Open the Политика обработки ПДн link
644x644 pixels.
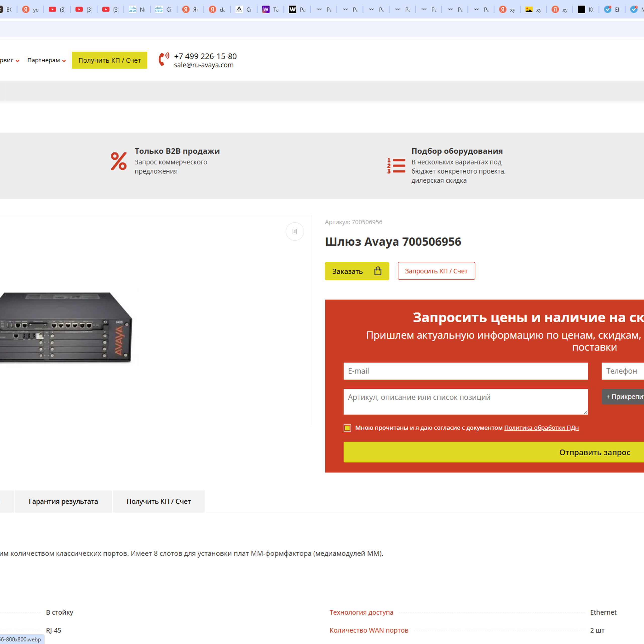click(541, 428)
